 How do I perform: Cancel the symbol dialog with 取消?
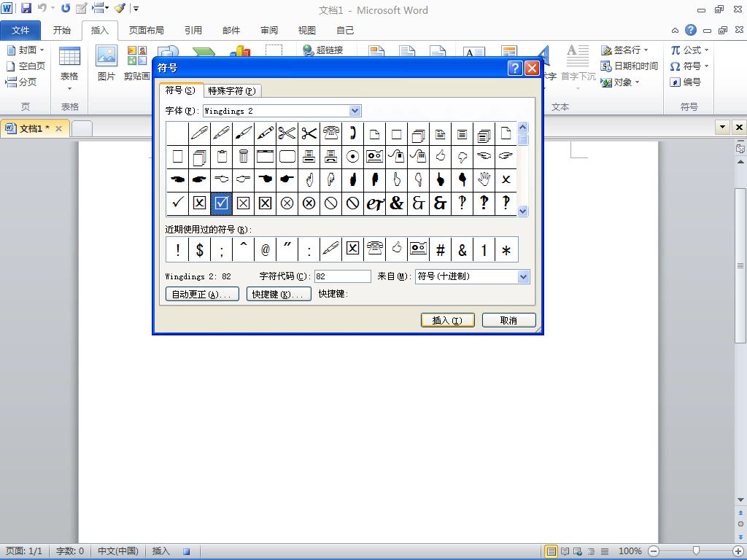pyautogui.click(x=508, y=320)
